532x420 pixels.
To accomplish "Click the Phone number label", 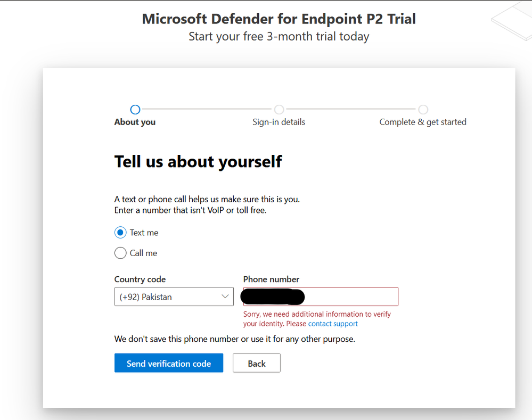I will pyautogui.click(x=271, y=279).
